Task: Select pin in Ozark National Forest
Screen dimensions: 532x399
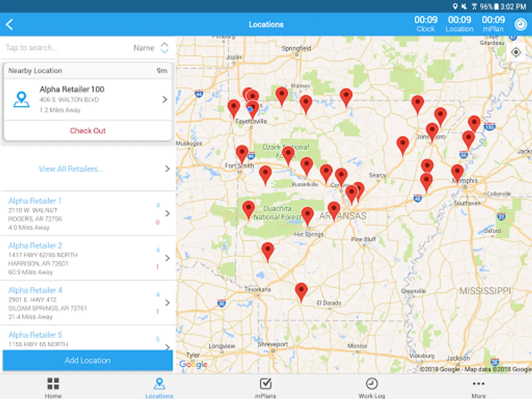Action: tap(288, 156)
